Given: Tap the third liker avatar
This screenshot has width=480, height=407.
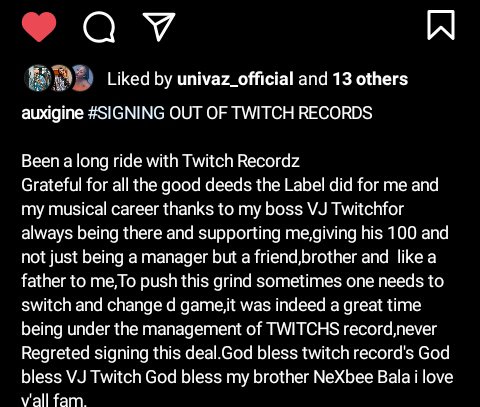Looking at the screenshot, I should (x=82, y=78).
